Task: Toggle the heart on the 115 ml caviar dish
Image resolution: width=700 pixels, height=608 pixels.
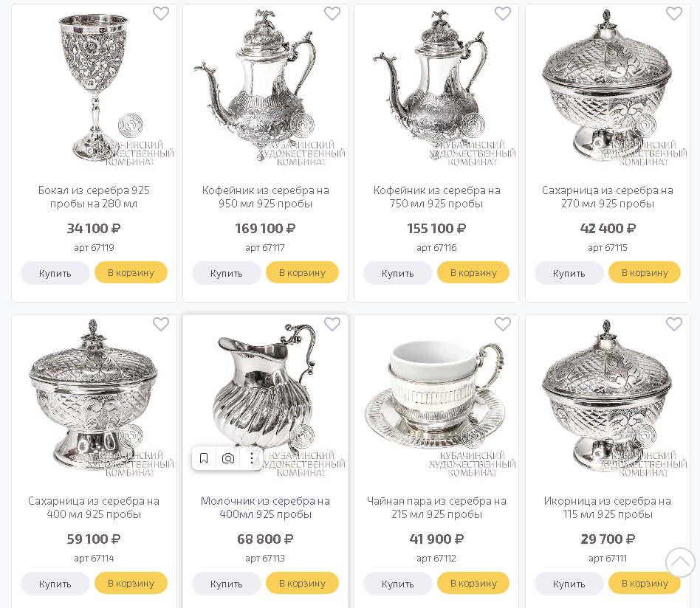Action: [674, 325]
